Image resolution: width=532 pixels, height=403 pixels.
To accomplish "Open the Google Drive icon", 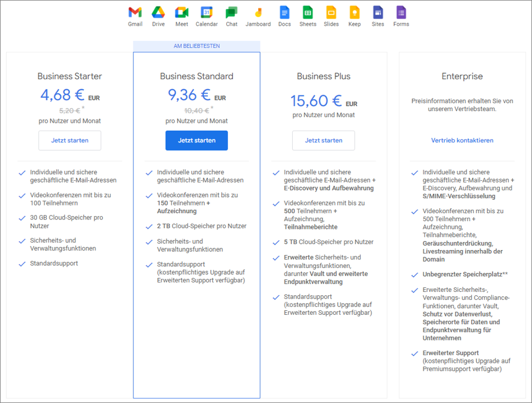I will coord(158,12).
